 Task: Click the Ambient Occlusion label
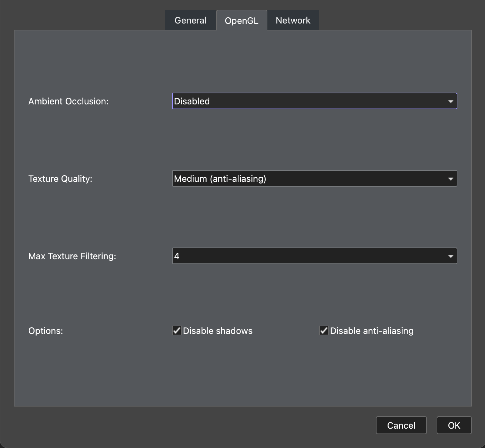68,101
